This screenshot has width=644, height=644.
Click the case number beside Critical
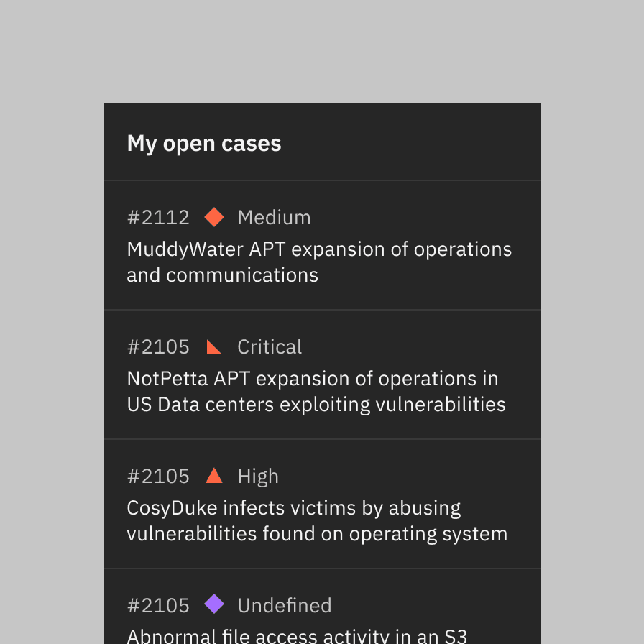click(x=158, y=346)
